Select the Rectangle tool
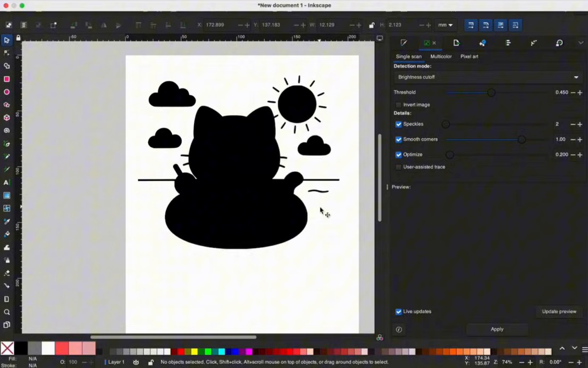This screenshot has height=368, width=588. coord(6,79)
